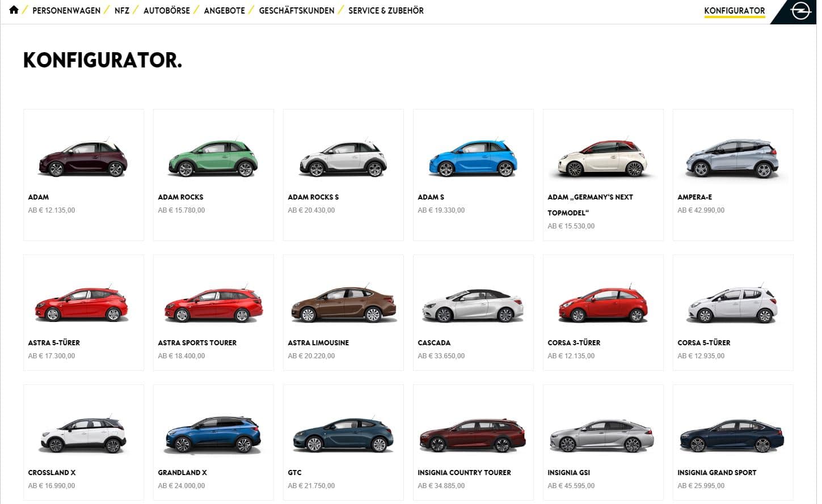
Task: Open the CORSA 3-TÜRER model link
Action: point(574,343)
